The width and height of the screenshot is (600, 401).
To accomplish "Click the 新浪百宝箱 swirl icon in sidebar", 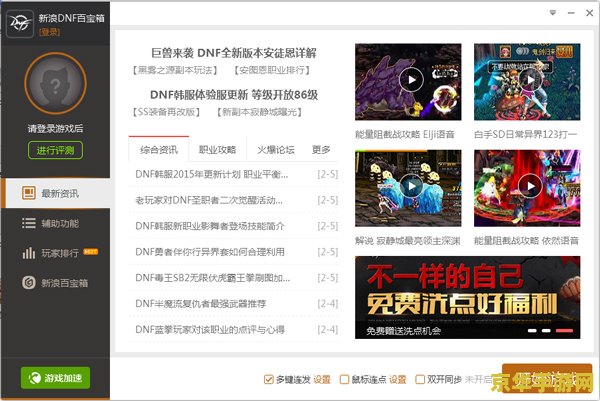I will pyautogui.click(x=29, y=283).
